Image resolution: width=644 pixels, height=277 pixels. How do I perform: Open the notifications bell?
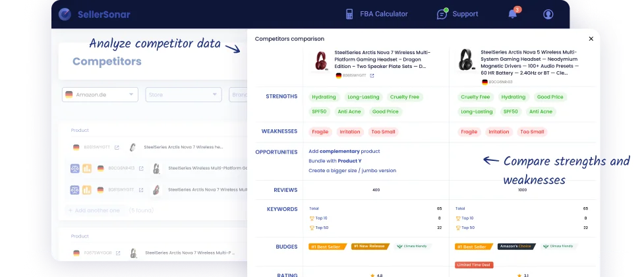point(512,14)
